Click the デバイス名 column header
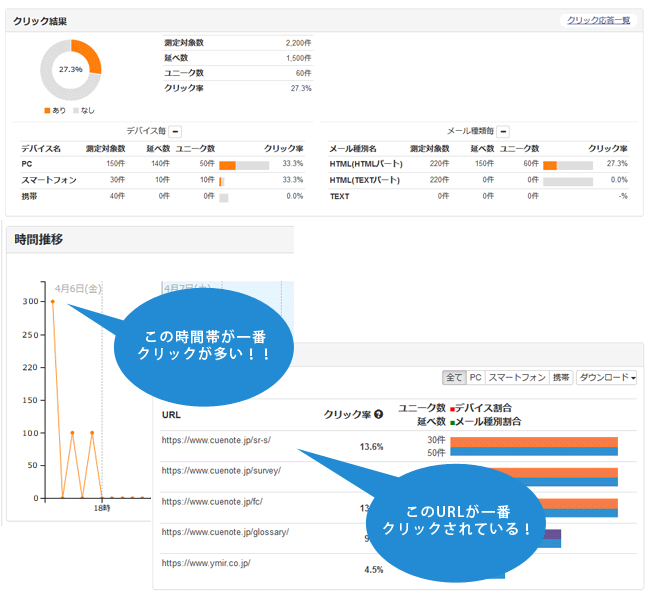650x600 pixels. tap(41, 148)
